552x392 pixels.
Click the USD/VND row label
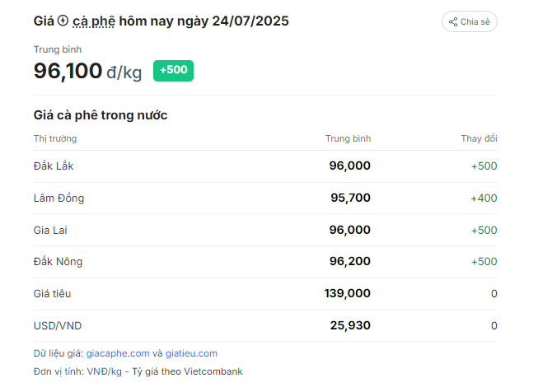click(x=58, y=326)
